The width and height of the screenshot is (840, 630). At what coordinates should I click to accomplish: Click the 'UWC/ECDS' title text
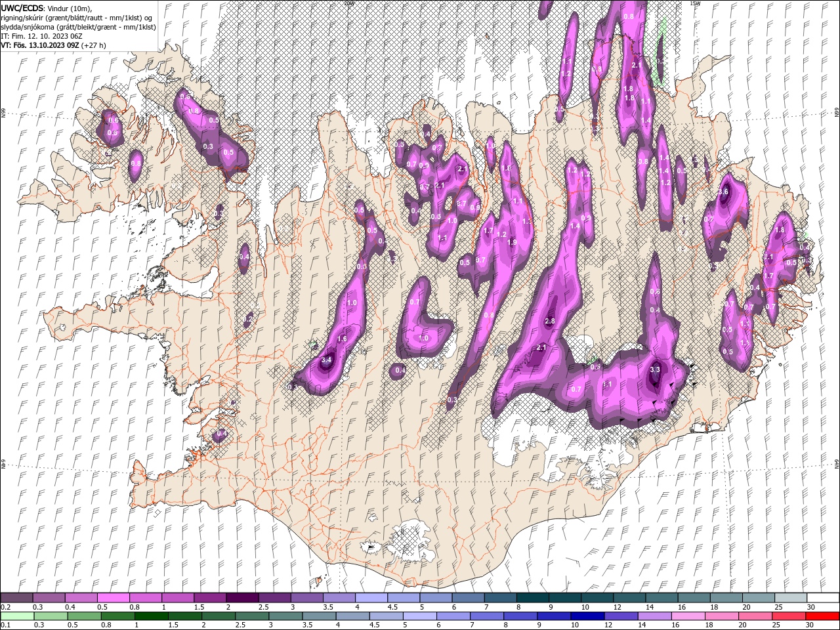click(x=23, y=7)
